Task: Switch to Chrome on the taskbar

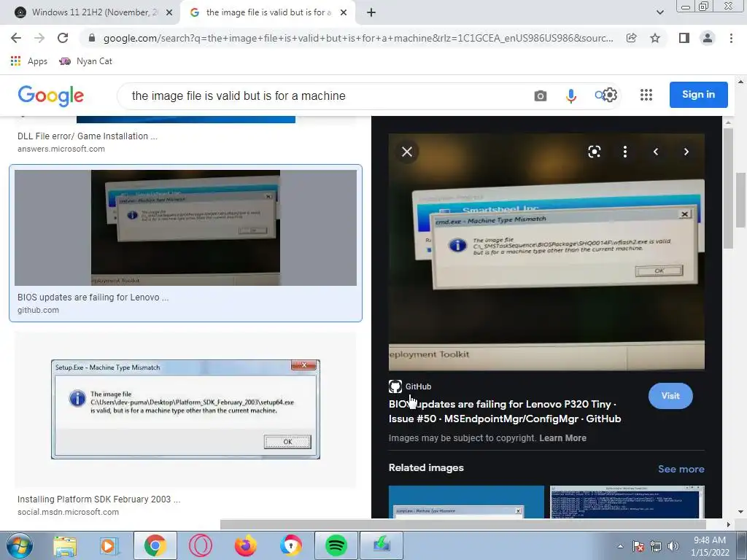Action: 155,545
